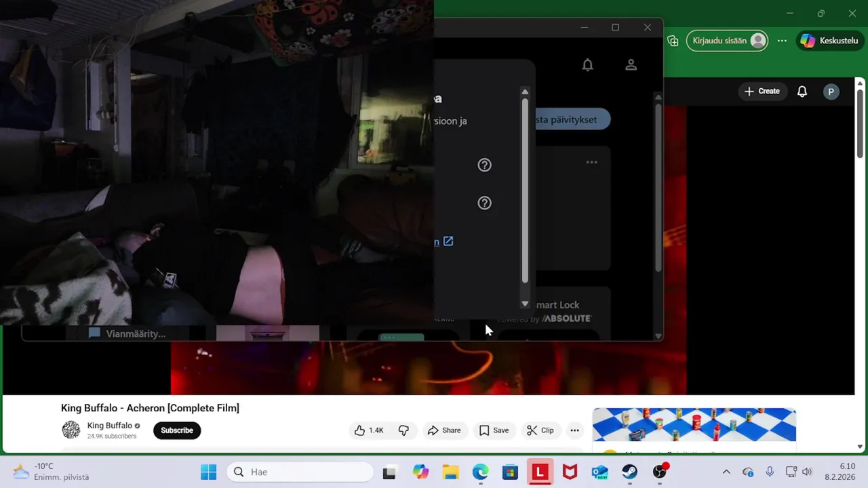This screenshot has height=488, width=868.
Task: Switch to Microsoft Edge on taskbar
Action: point(480,472)
